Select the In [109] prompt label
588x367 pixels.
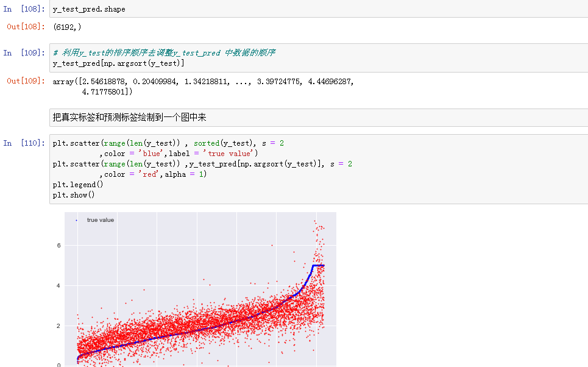24,53
